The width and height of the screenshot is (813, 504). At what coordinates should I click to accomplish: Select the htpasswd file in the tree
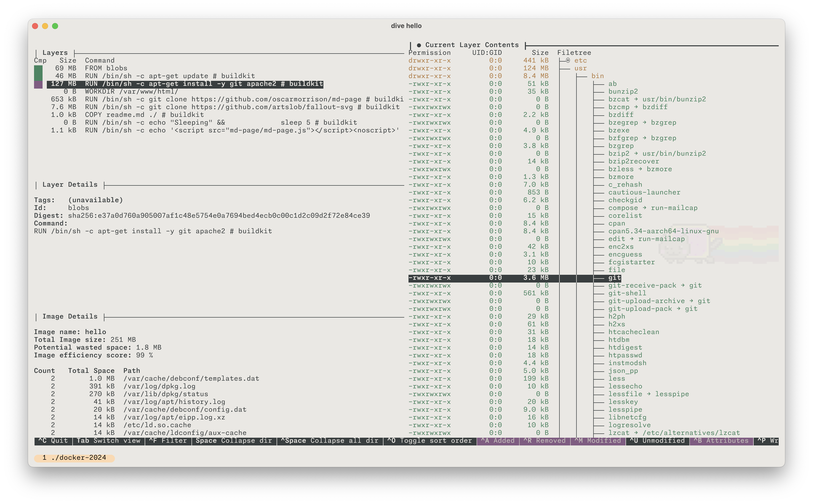625,355
